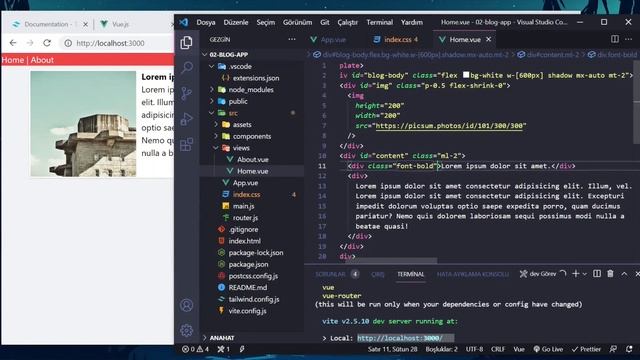The width and height of the screenshot is (640, 360).
Task: Collapse the src folder
Action: coord(211,113)
